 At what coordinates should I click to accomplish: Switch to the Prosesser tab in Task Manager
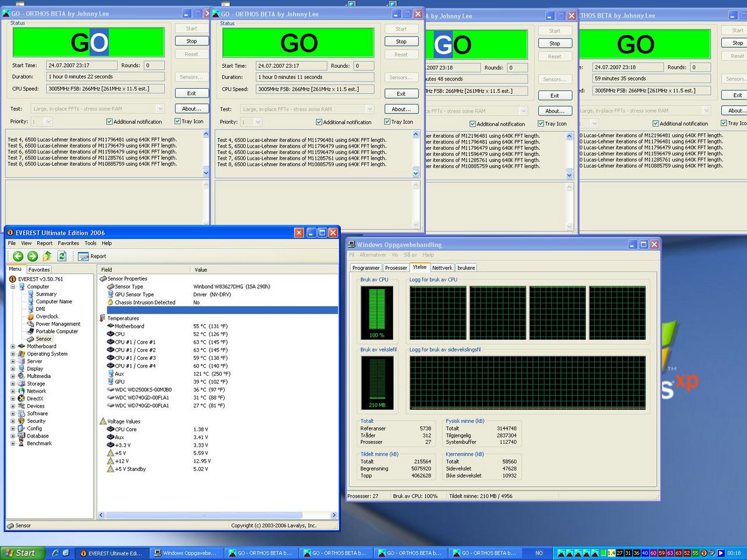(x=396, y=268)
